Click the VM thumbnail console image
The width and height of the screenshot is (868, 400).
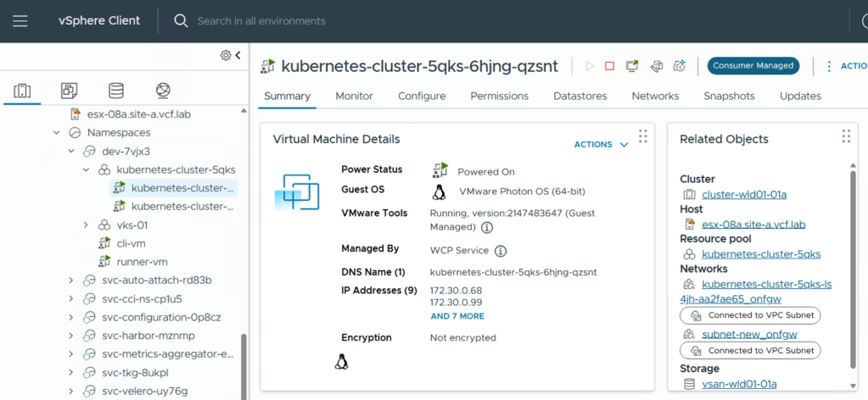pyautogui.click(x=297, y=192)
